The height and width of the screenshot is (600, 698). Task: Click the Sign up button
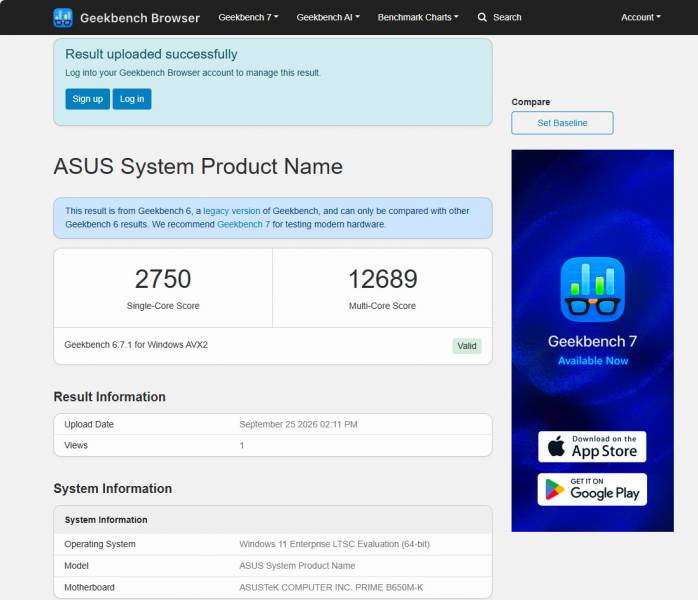pyautogui.click(x=87, y=99)
